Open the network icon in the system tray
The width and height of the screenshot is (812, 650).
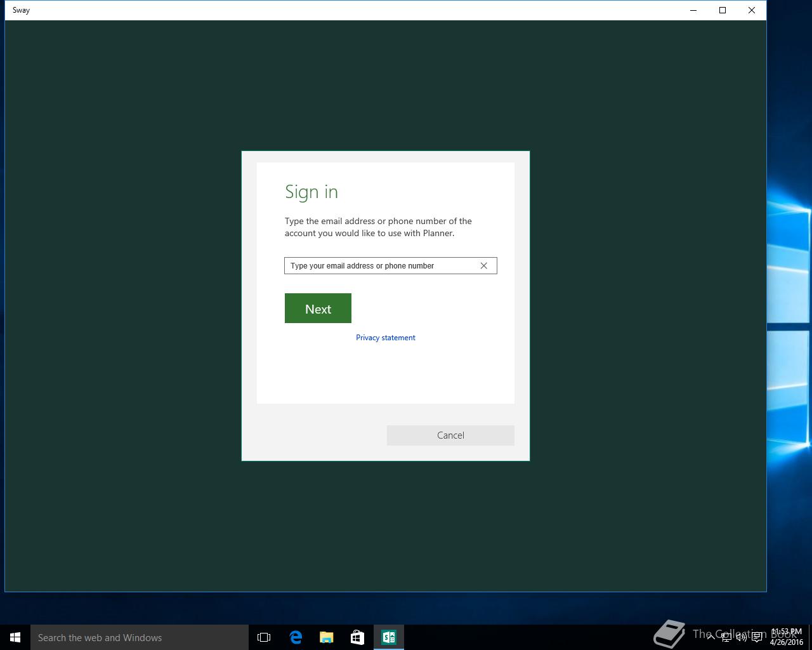(726, 637)
